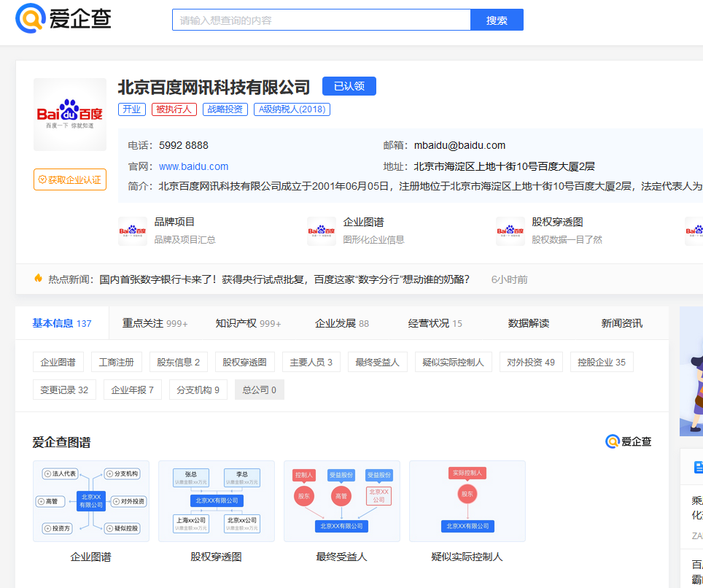Click the 6小时前 news timestamp
The image size is (703, 588).
pyautogui.click(x=509, y=279)
